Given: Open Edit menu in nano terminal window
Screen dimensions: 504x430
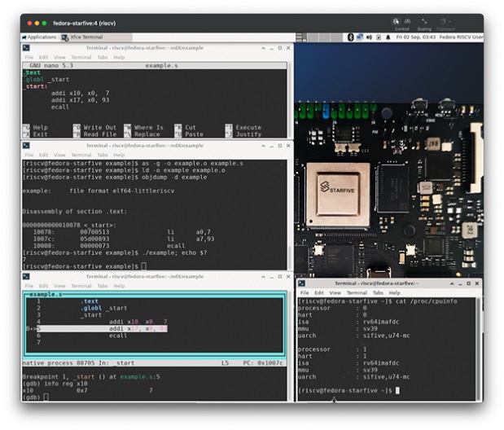Looking at the screenshot, I should pyautogui.click(x=43, y=57).
